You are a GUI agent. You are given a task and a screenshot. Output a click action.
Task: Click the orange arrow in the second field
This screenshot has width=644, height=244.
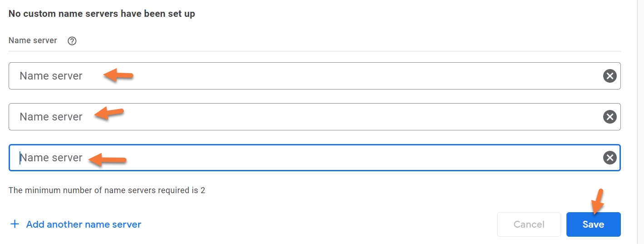(109, 114)
